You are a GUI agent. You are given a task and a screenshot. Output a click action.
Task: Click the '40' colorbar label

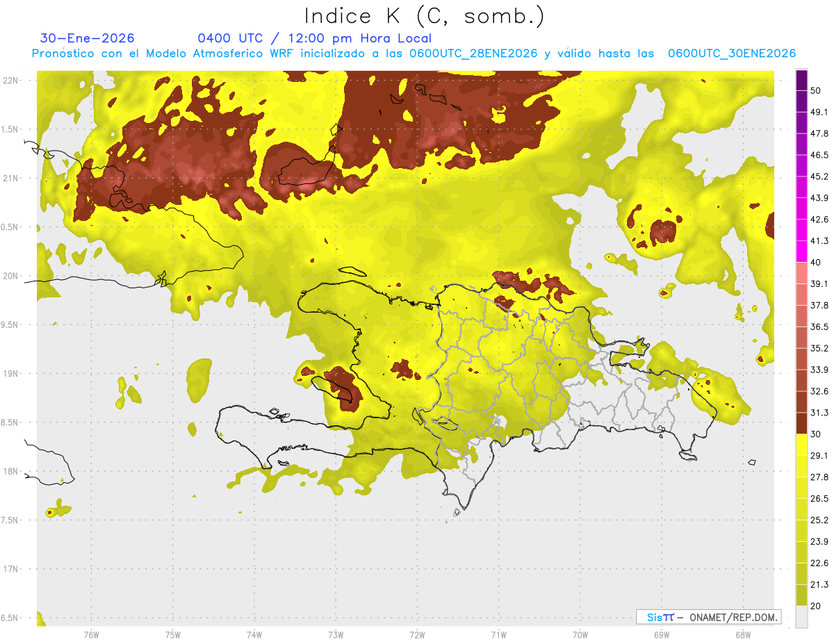click(817, 263)
